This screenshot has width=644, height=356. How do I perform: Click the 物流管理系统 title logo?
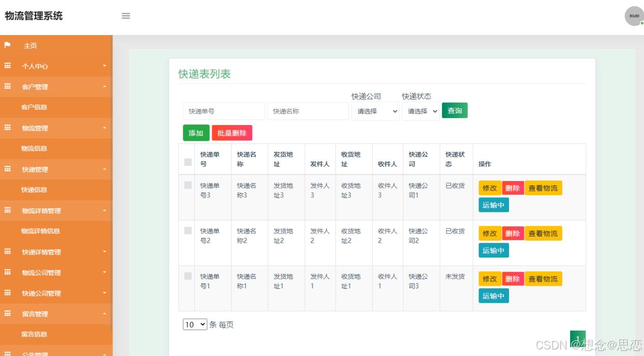pos(34,16)
